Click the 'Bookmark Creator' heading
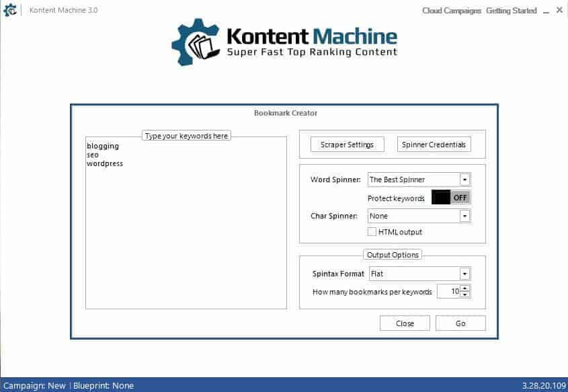This screenshot has width=568, height=392. coord(286,113)
